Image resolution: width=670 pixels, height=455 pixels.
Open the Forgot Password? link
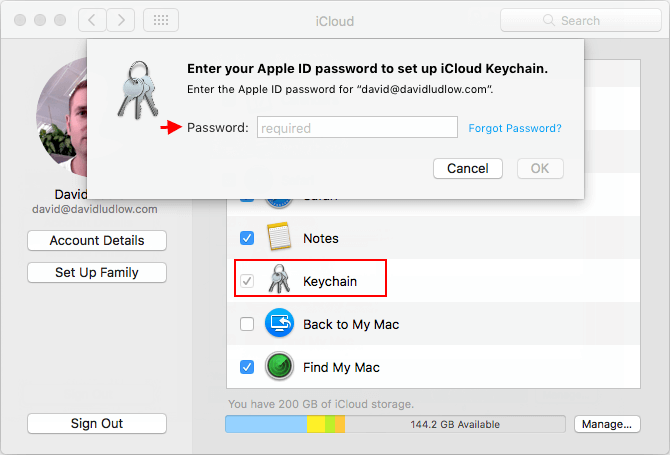tap(515, 128)
